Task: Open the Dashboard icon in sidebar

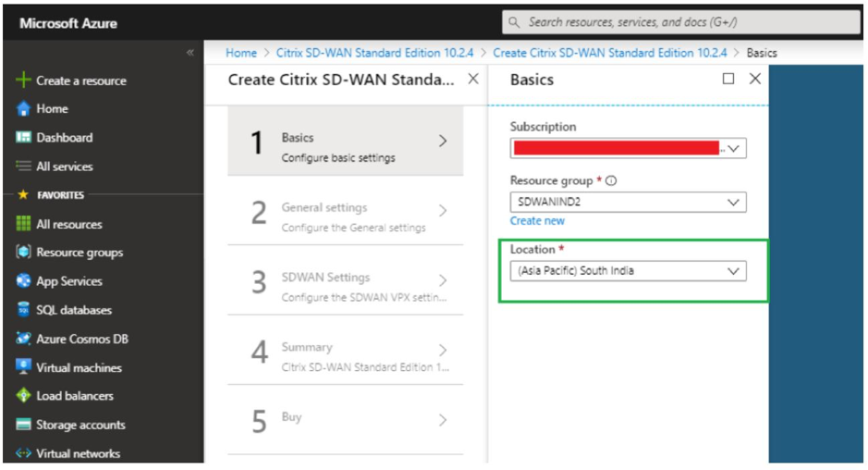Action: click(x=23, y=137)
